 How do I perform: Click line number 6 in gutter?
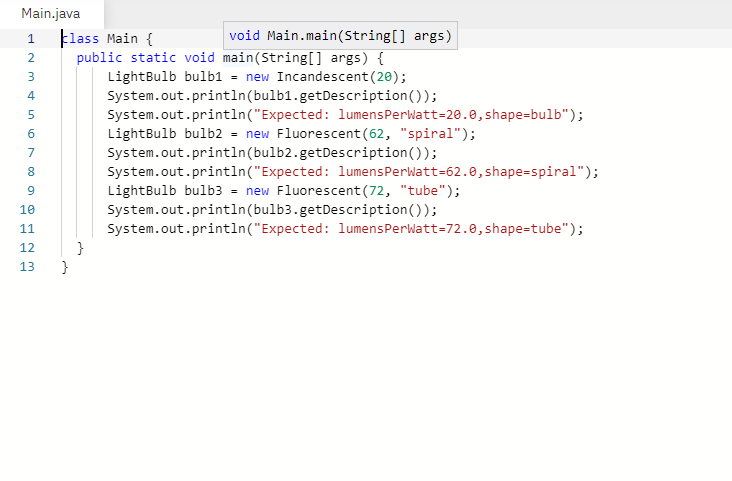click(x=31, y=134)
